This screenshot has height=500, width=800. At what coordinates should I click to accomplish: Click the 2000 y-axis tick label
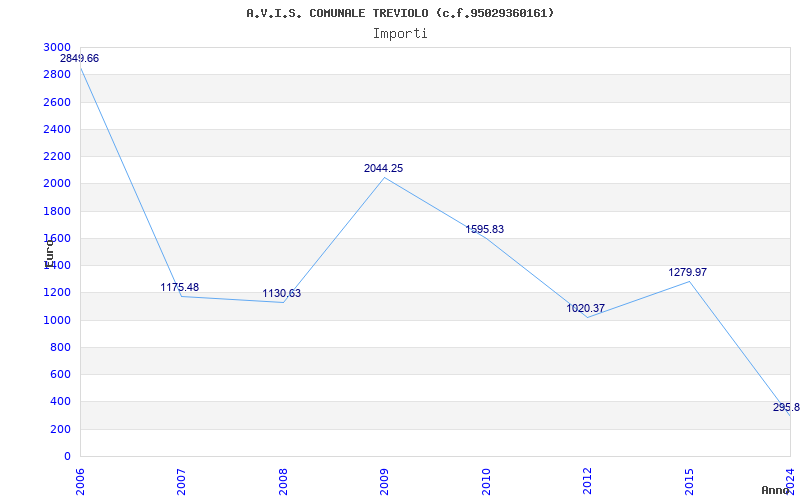[57, 184]
